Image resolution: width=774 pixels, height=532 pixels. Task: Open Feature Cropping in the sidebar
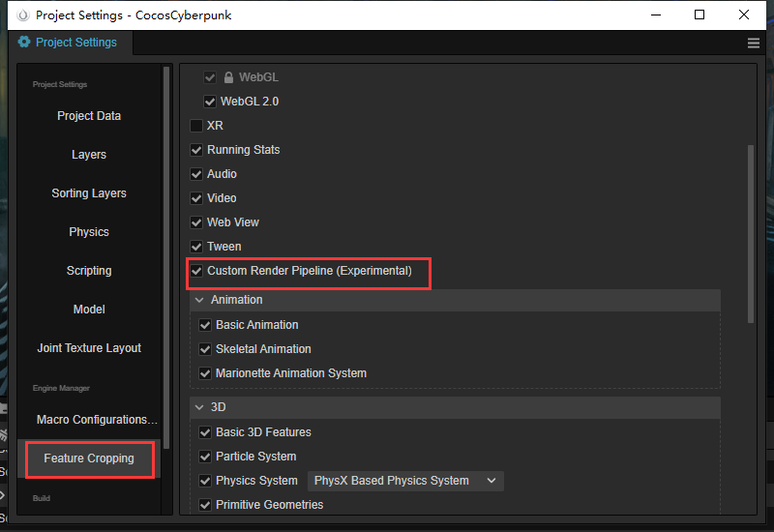coord(89,458)
